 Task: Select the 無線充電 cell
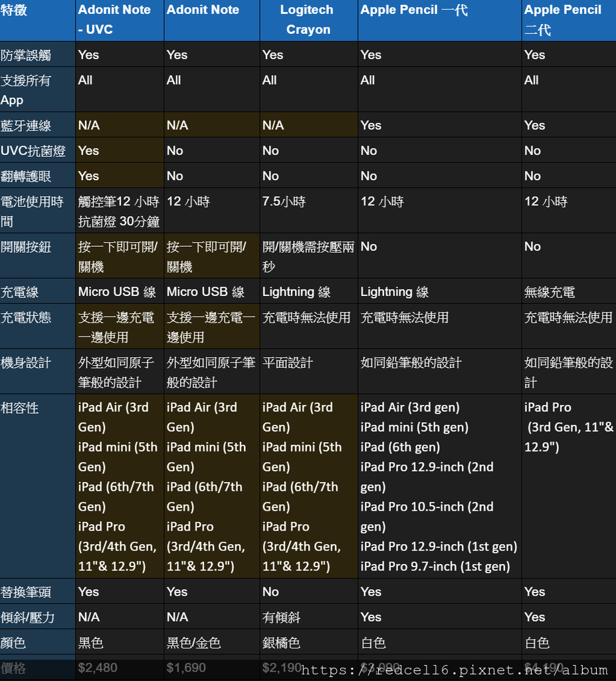[x=569, y=291]
